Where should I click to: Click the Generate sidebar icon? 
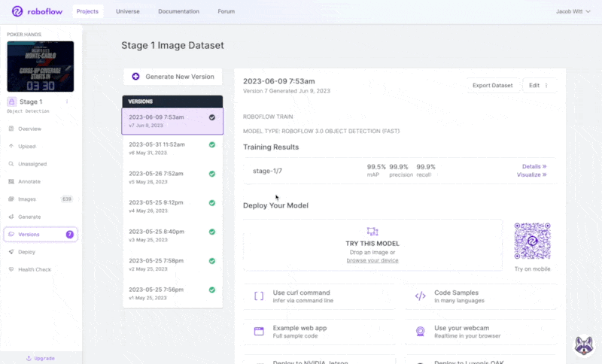tap(11, 217)
